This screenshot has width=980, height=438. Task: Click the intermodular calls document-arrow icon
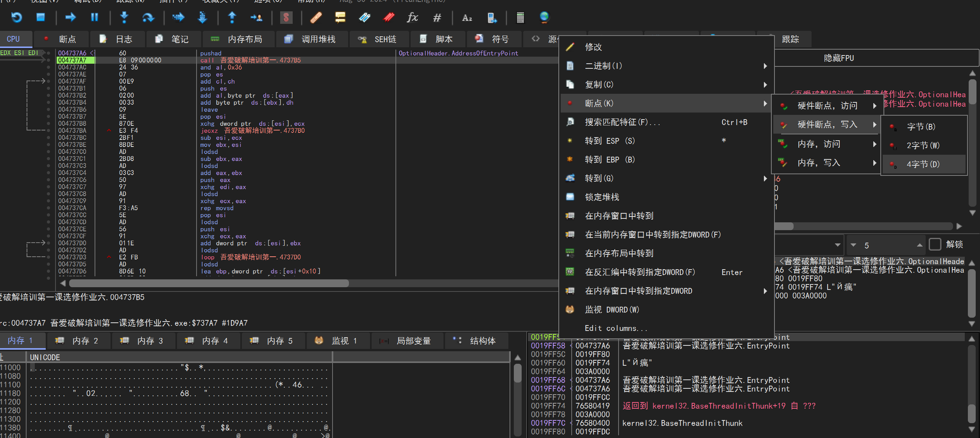tap(492, 17)
